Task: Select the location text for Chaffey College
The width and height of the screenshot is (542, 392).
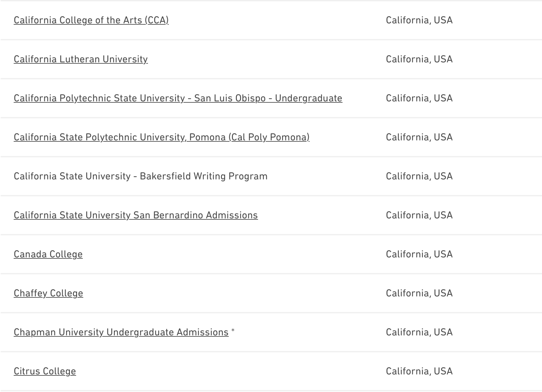Action: coord(419,293)
